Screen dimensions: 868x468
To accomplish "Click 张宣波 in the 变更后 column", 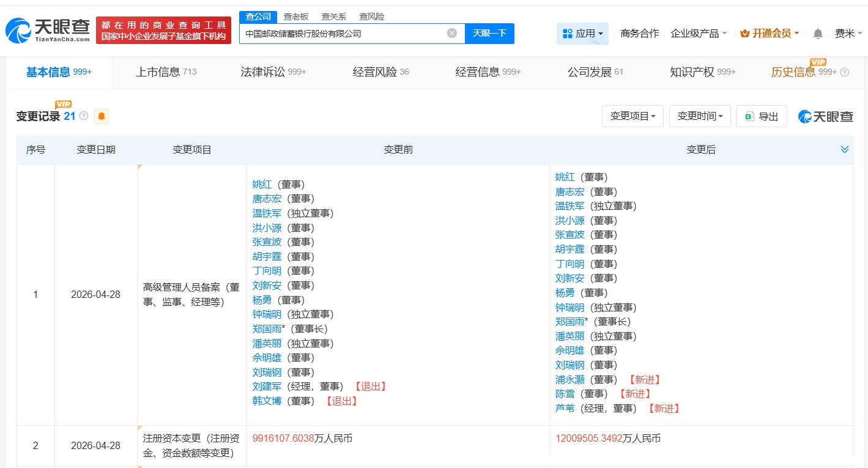I will coord(570,235).
